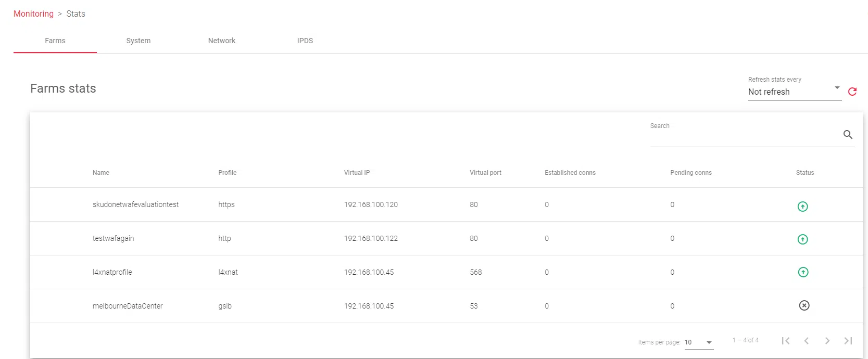Screen dimensions: 868x359
Task: Click into the Search input field
Action: click(744, 137)
